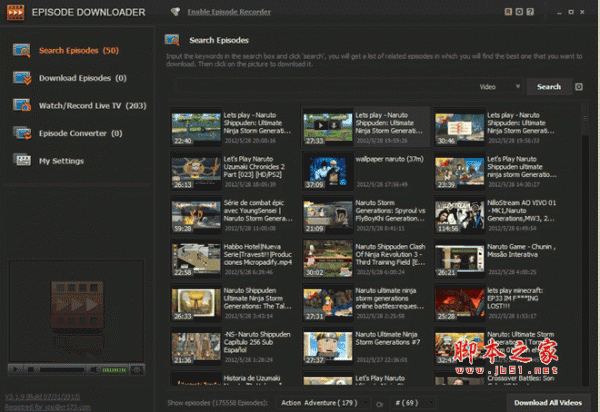Viewport: 600px width, 412px height.
Task: Select the 25:28 lets play minecraft thumbnail
Action: pyautogui.click(x=459, y=304)
